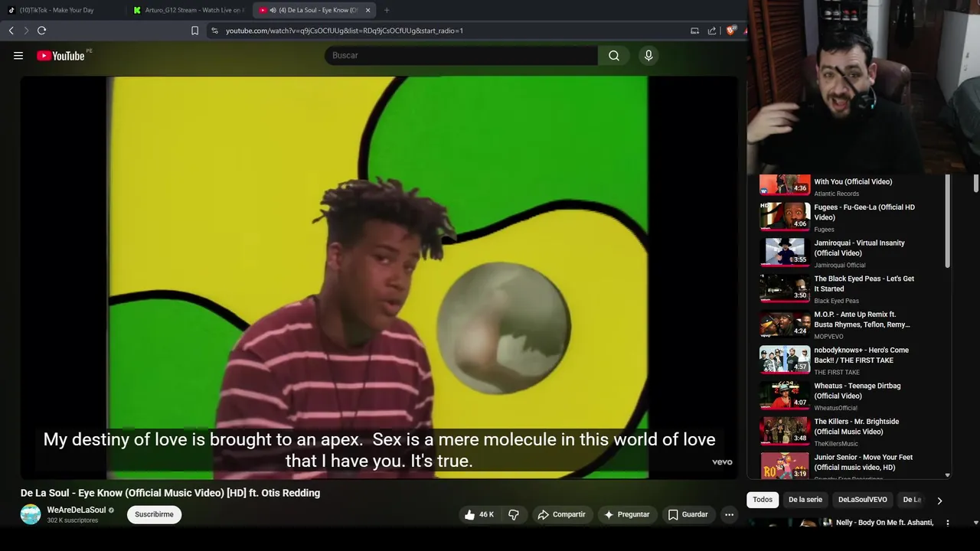
Task: Pause the video by clicking the player
Action: [379, 277]
